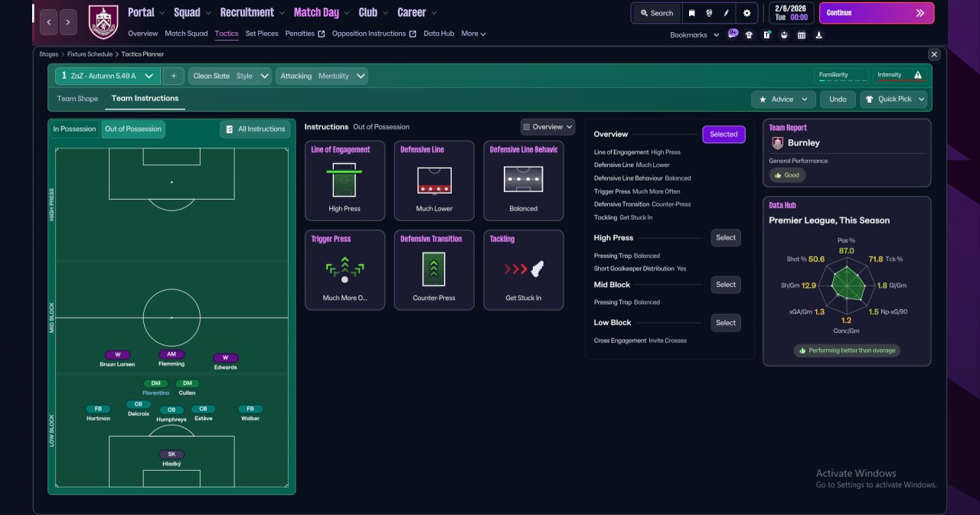Open the Defensive Line Behaviour Balanced card
The image size is (980, 515).
524,181
